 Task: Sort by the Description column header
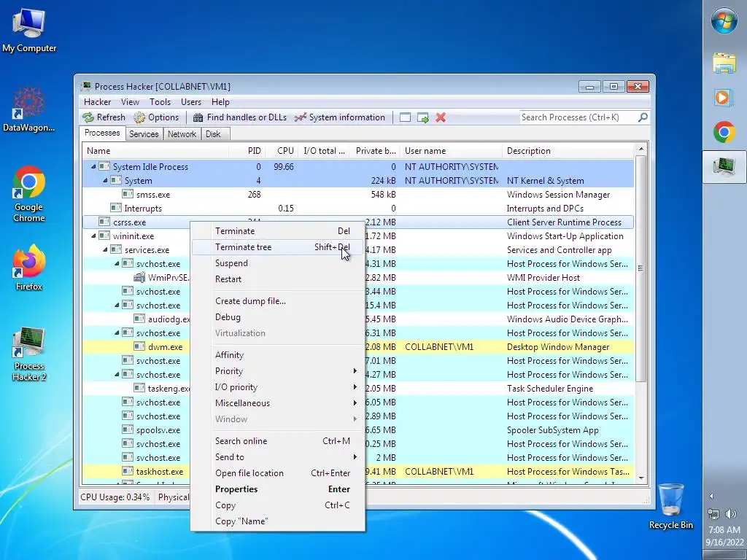tap(568, 151)
